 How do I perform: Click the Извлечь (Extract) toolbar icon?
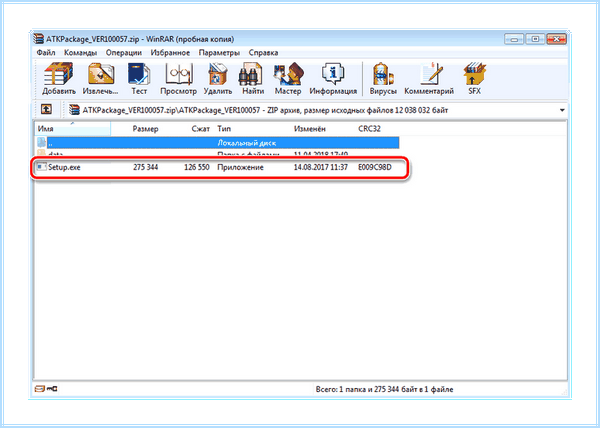tap(101, 79)
